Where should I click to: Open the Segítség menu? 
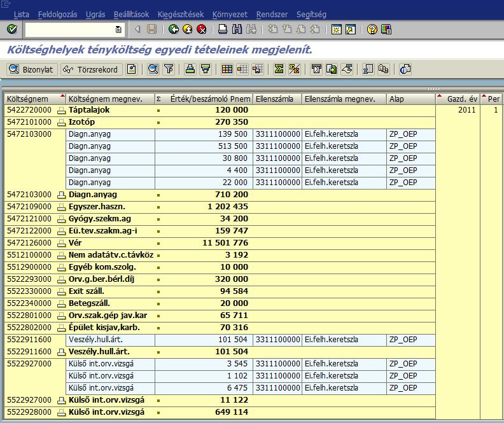coord(311,15)
